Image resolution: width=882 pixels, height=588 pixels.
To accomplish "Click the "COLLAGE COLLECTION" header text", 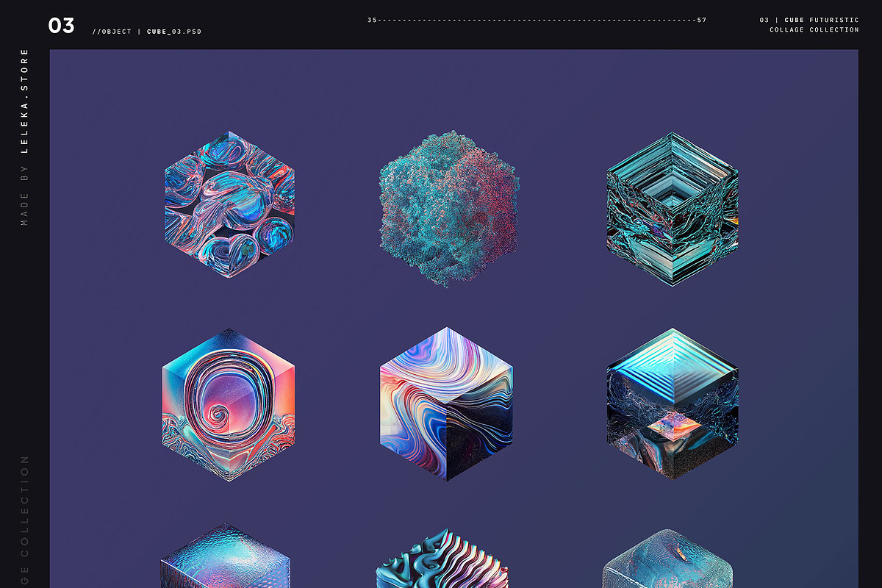I will [814, 30].
